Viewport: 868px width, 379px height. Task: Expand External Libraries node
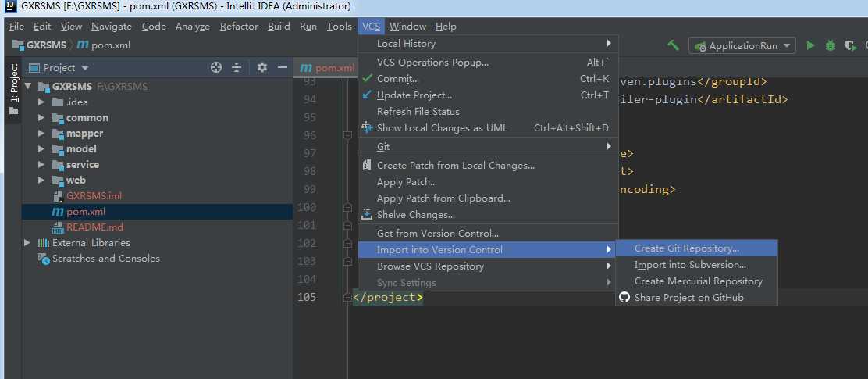(27, 243)
